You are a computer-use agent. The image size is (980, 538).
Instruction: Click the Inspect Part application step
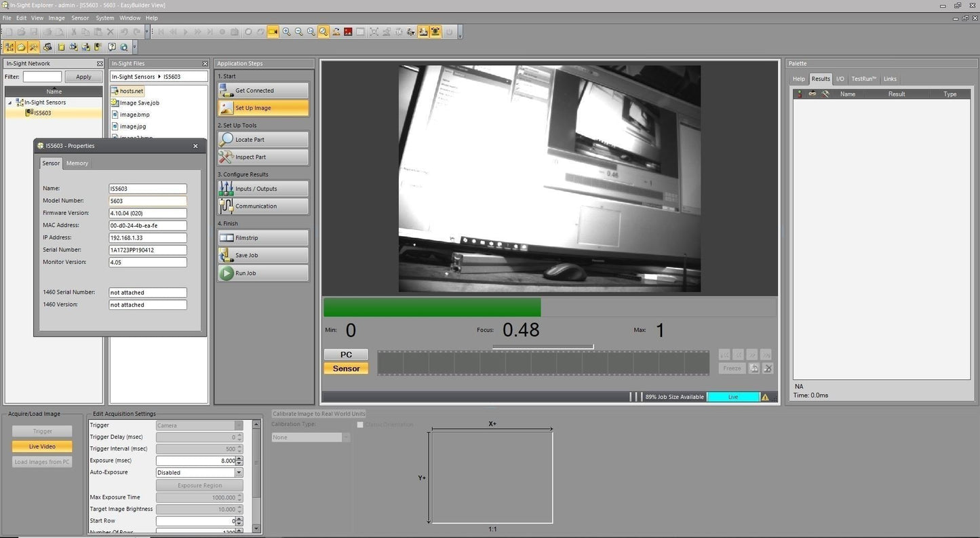263,157
